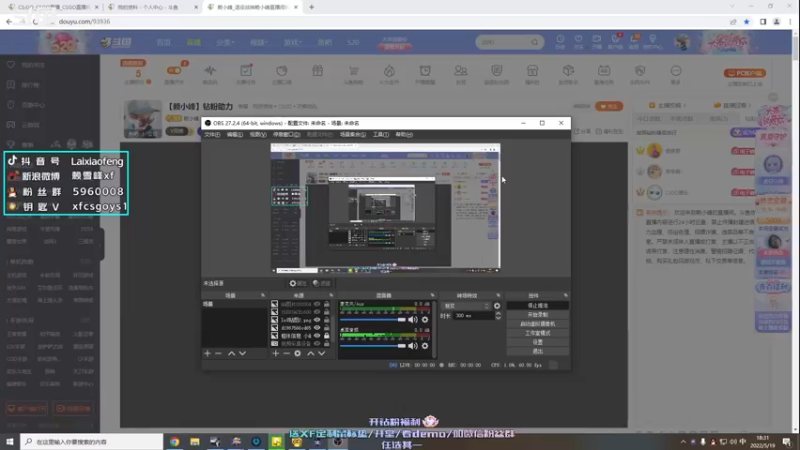Open the alarm clock icon in Douyu toolbar
This screenshot has height=450, width=800.
coord(425,71)
